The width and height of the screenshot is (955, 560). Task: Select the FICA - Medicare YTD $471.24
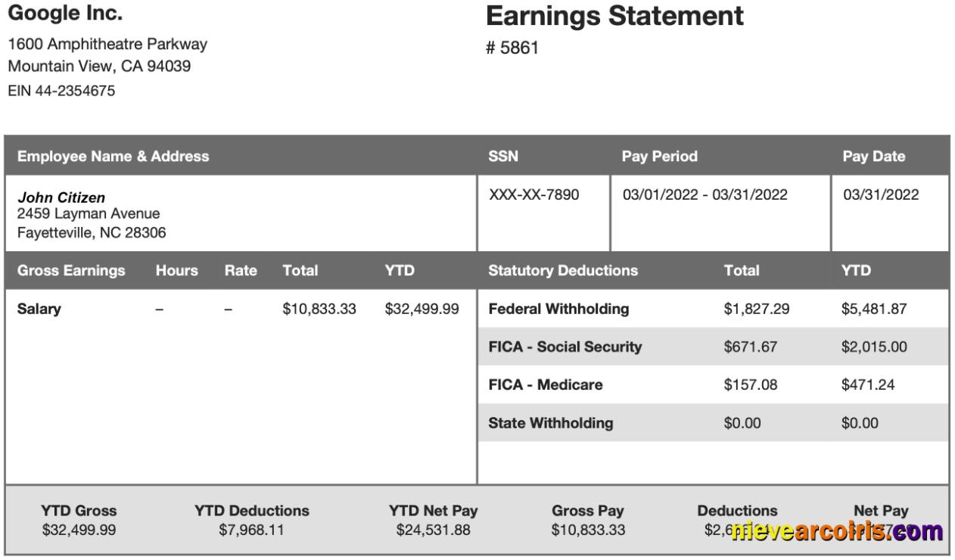point(867,385)
